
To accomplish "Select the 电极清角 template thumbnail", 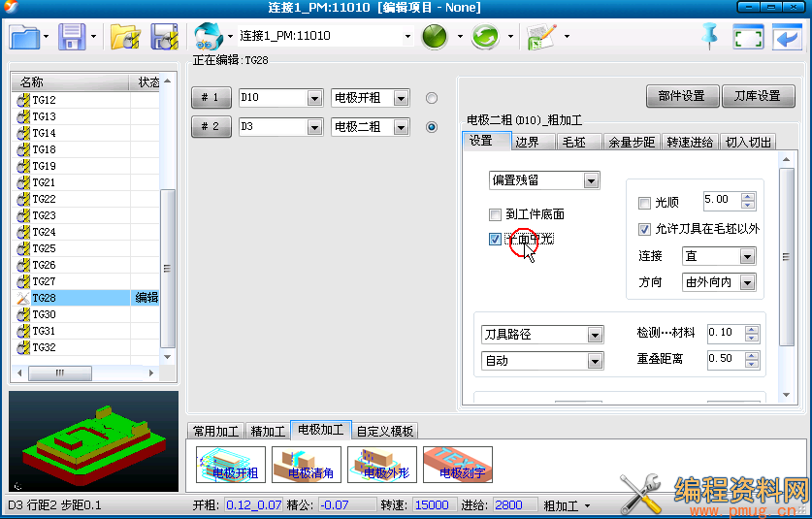I will pos(306,465).
